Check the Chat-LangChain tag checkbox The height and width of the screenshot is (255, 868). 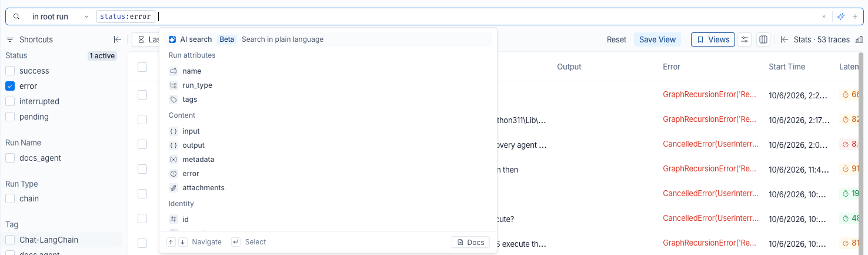[x=10, y=240]
